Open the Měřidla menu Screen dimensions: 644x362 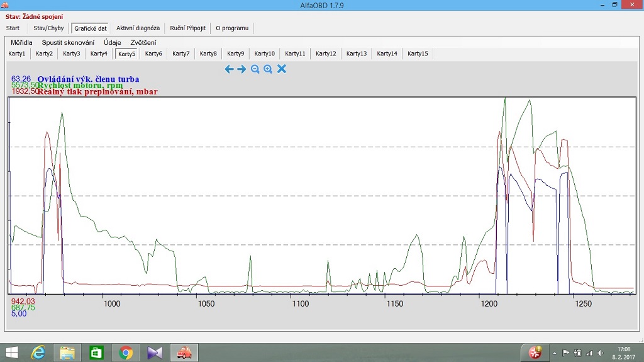tap(21, 43)
